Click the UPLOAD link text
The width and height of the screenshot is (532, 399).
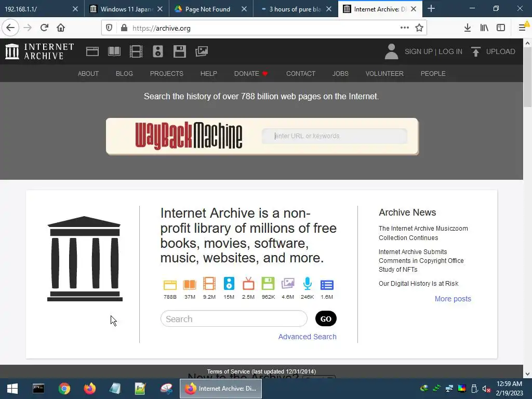tap(500, 51)
